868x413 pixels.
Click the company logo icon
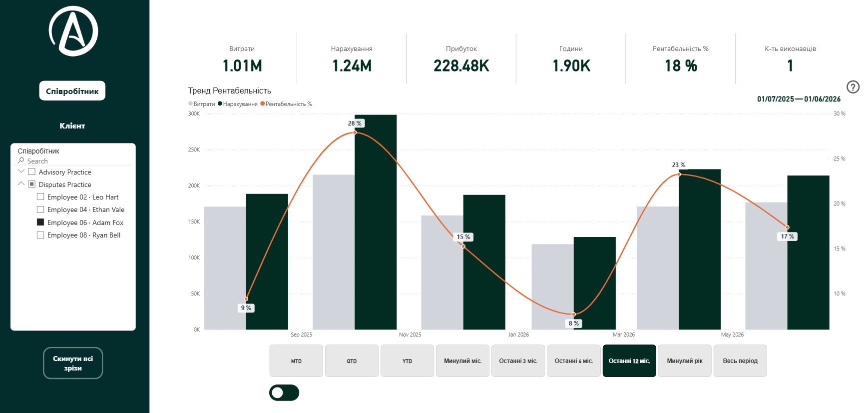pyautogui.click(x=73, y=31)
